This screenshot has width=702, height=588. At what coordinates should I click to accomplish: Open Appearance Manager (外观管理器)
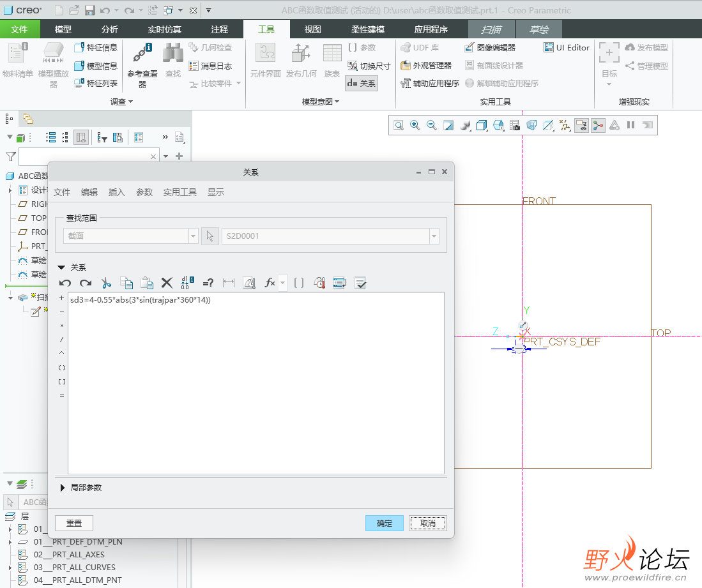(426, 65)
